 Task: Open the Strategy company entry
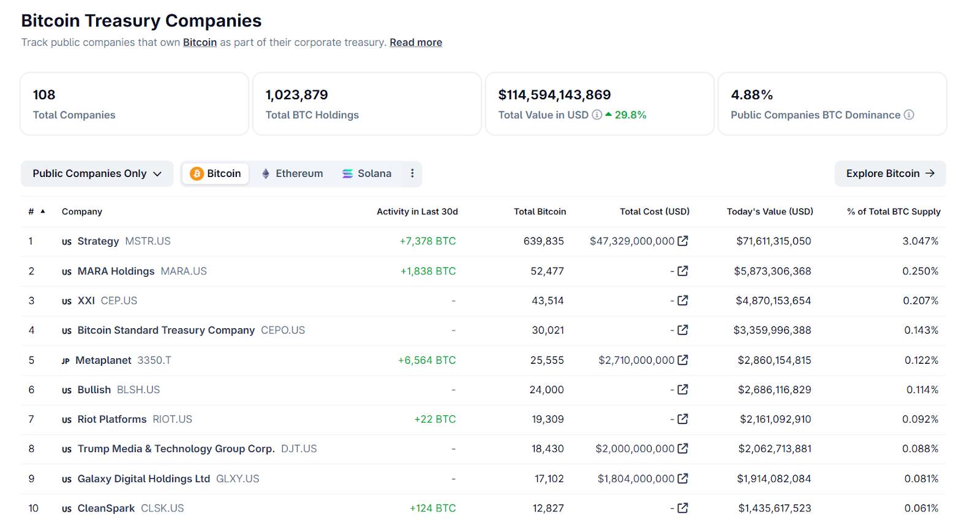pyautogui.click(x=98, y=241)
